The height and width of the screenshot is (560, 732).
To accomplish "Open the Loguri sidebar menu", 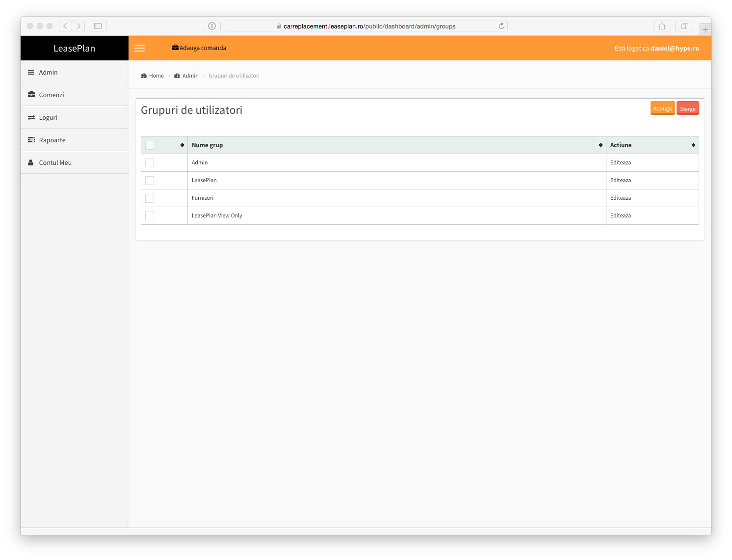I will (75, 117).
